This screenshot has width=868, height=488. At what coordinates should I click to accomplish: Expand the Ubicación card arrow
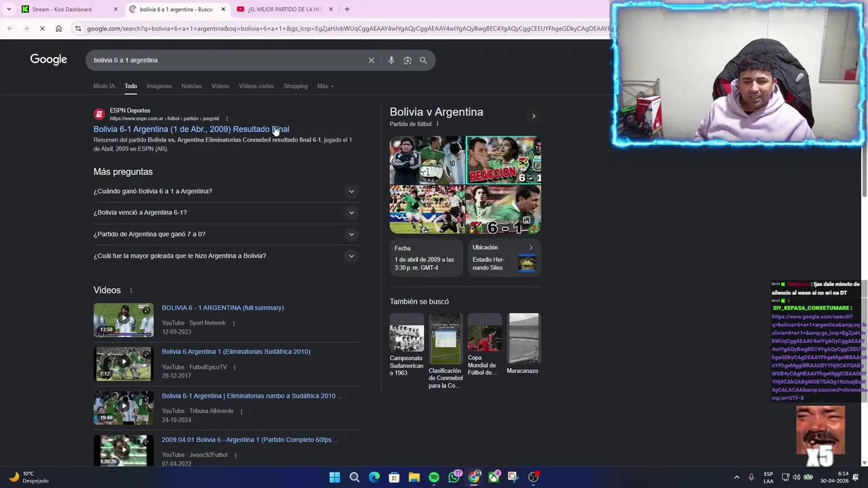click(530, 247)
